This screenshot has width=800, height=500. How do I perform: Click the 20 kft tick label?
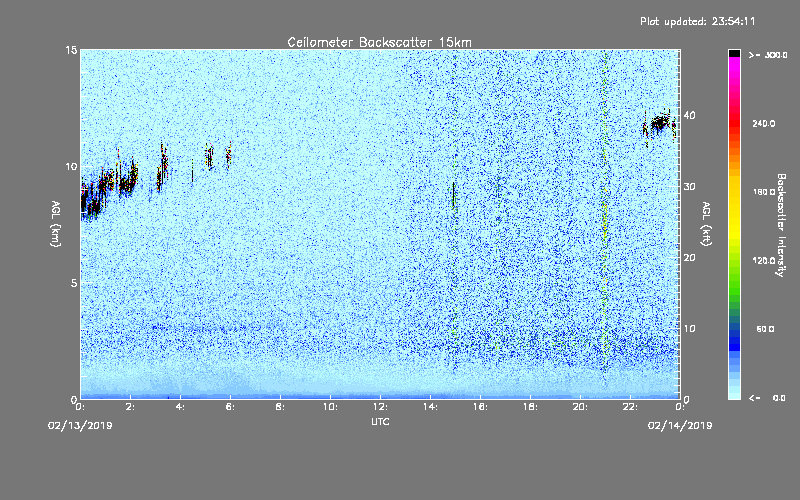[x=689, y=257]
